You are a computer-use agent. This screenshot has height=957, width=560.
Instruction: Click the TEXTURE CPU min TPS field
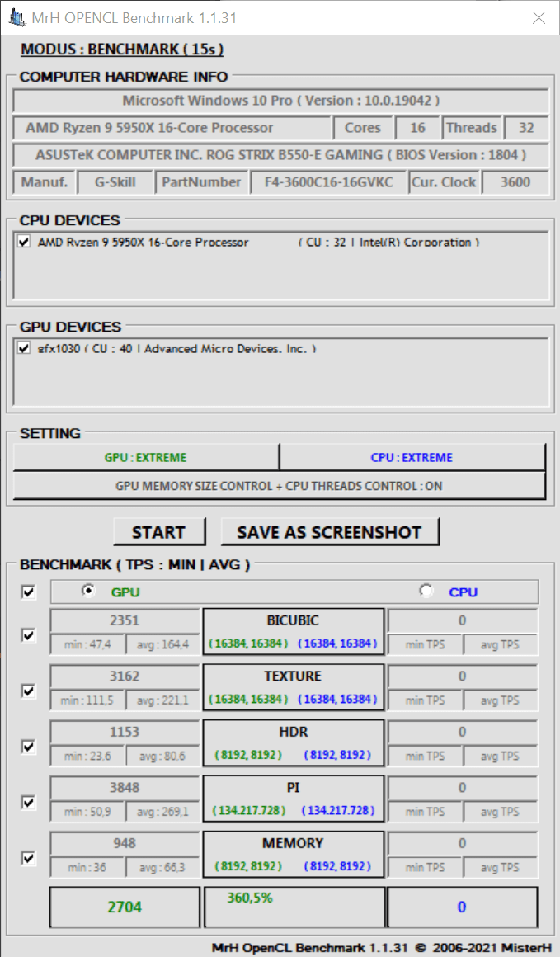point(426,700)
